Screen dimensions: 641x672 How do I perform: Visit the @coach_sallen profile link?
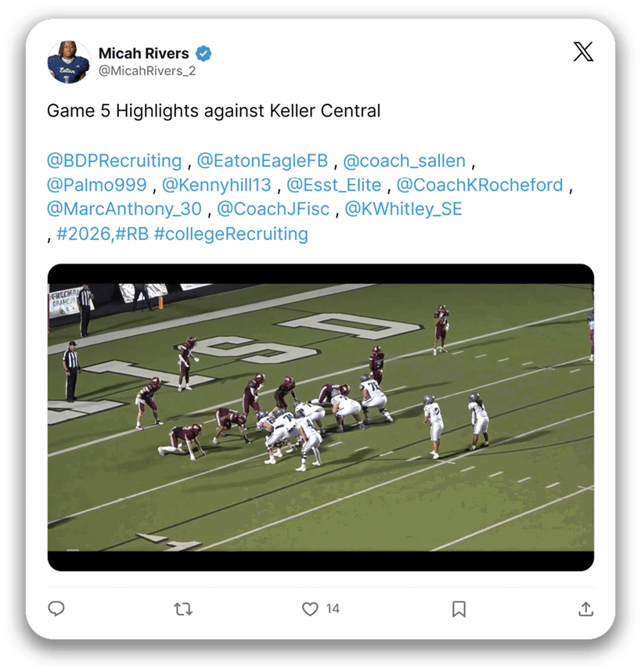(x=405, y=160)
